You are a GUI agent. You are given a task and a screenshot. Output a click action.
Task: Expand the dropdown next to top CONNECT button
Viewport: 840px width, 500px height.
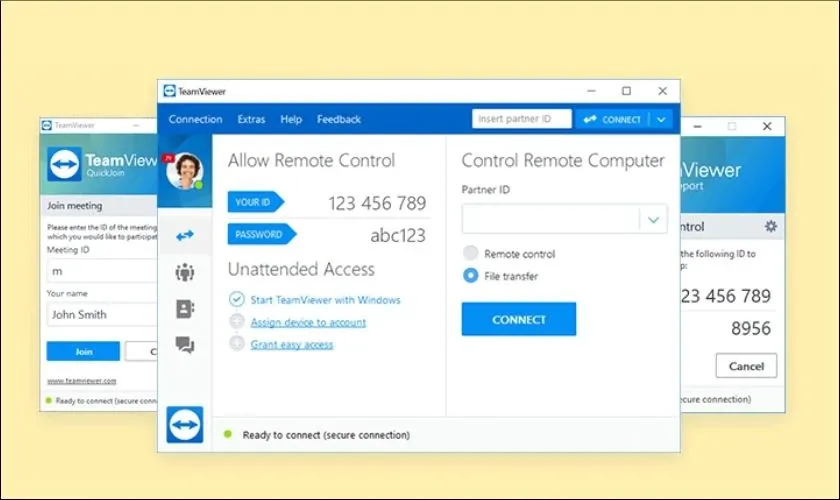[x=661, y=119]
